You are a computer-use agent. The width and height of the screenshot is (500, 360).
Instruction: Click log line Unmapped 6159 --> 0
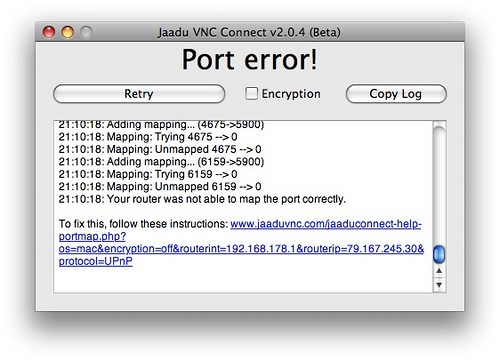pos(160,186)
